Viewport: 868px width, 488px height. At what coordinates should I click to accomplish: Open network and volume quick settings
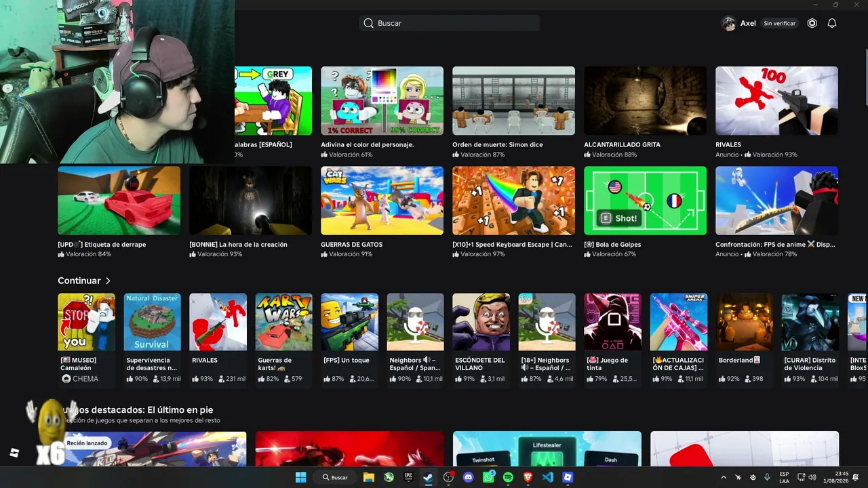(x=806, y=477)
